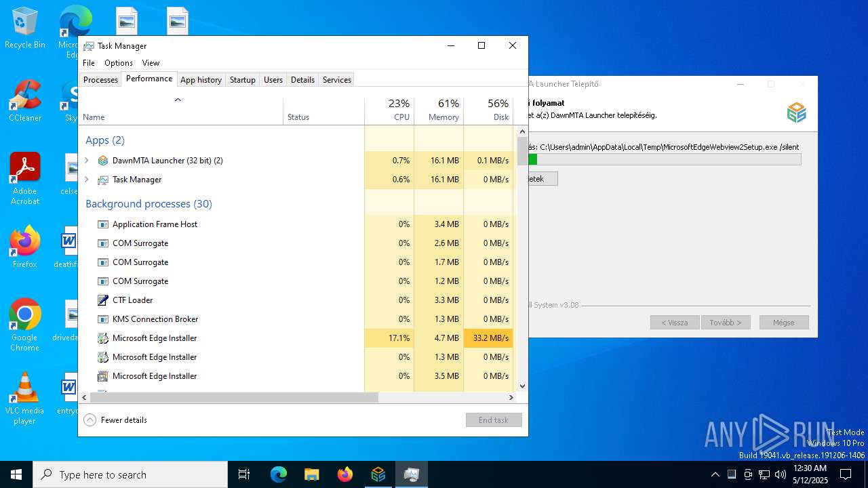Sort by the Status column header
This screenshot has height=488, width=868.
323,110
